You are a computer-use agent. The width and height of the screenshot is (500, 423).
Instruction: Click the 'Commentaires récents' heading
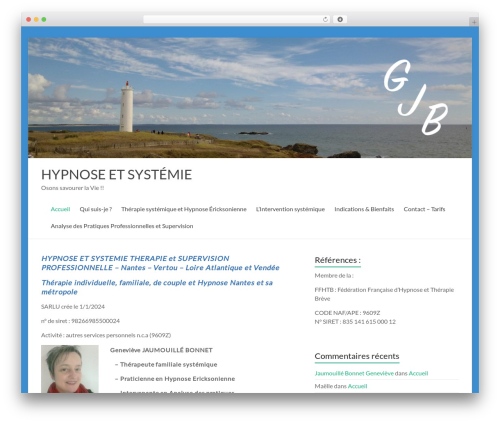pos(357,356)
